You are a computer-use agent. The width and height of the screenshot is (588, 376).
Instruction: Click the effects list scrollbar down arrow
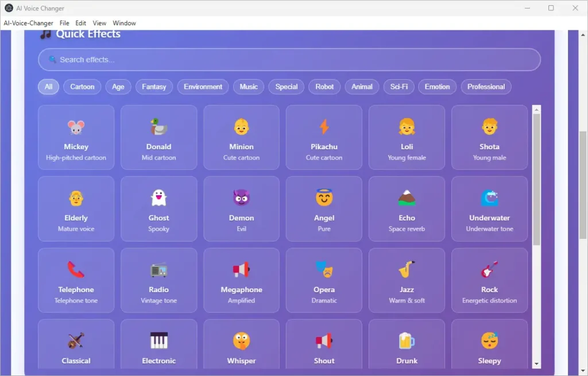click(536, 363)
